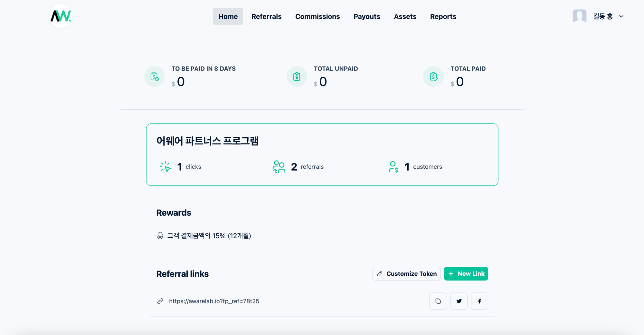The image size is (644, 335).
Task: Click the '1 clicks' count
Action: click(x=189, y=167)
